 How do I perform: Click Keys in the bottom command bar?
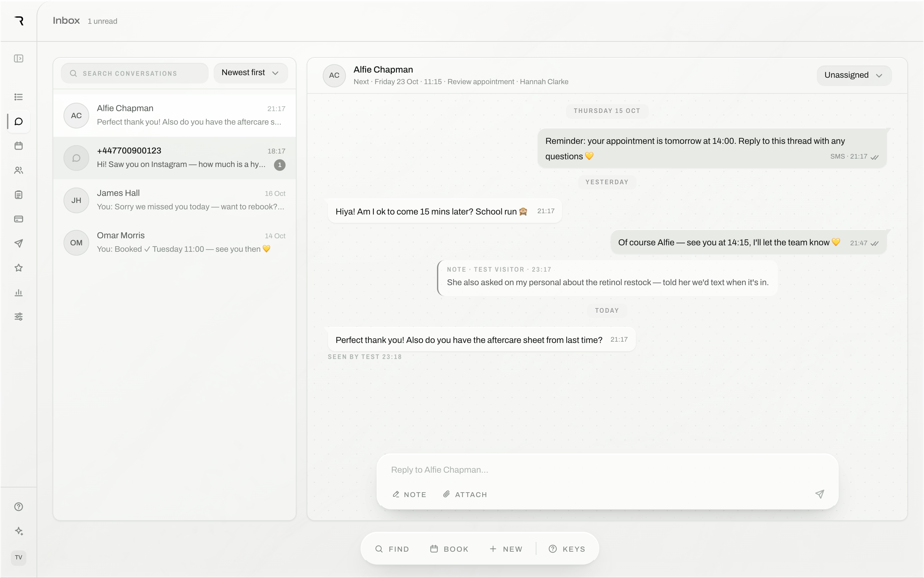[x=567, y=549]
